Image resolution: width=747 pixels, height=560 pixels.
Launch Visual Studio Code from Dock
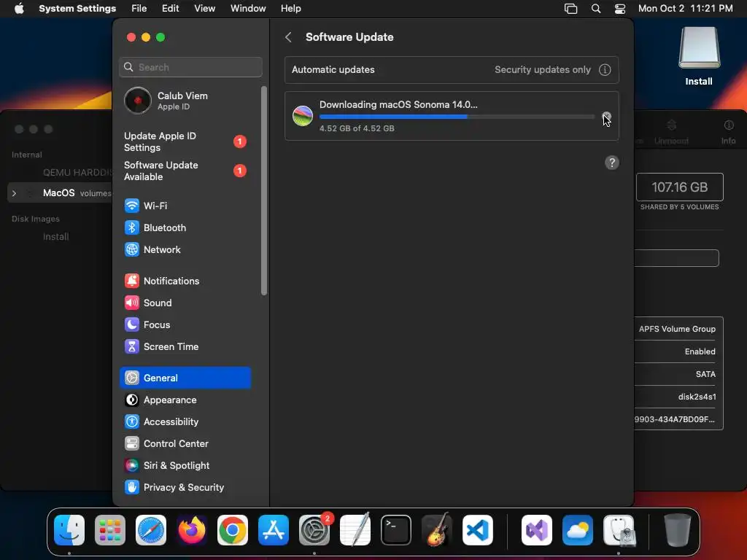[x=478, y=530]
